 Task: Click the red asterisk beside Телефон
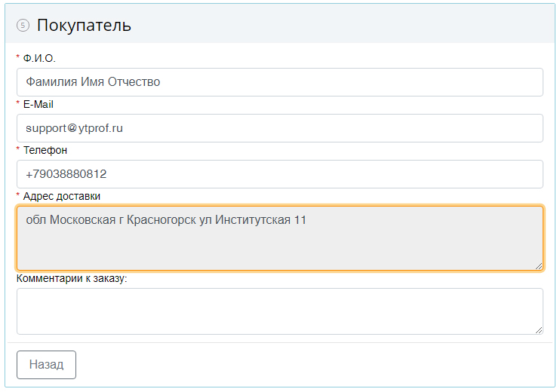coord(18,149)
